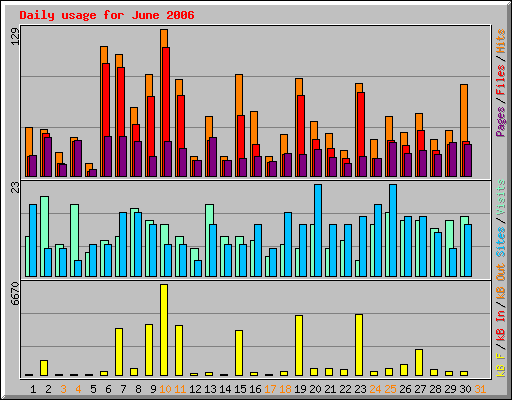Click day label 30 on the x-axis
The image size is (512, 400).
[x=465, y=389]
